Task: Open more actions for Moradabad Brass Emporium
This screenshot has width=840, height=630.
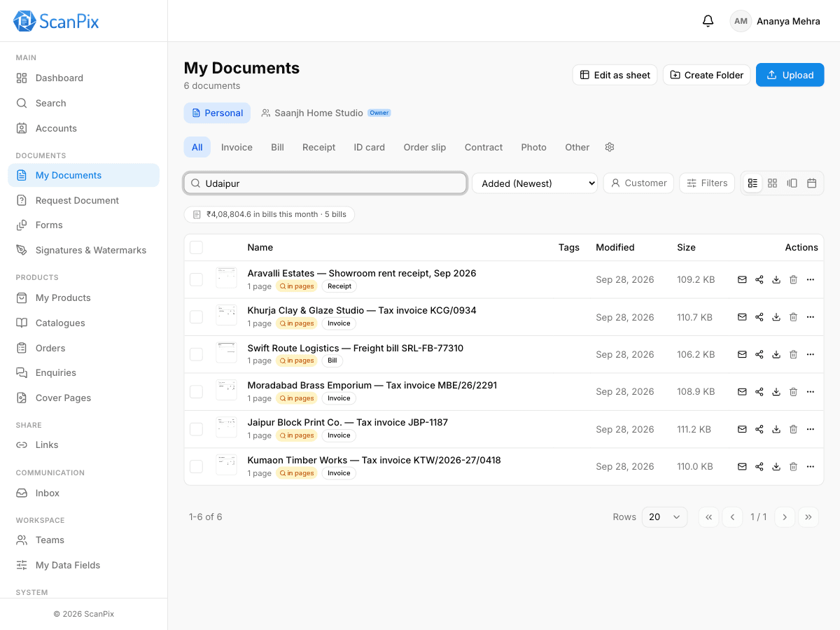Action: coord(810,392)
